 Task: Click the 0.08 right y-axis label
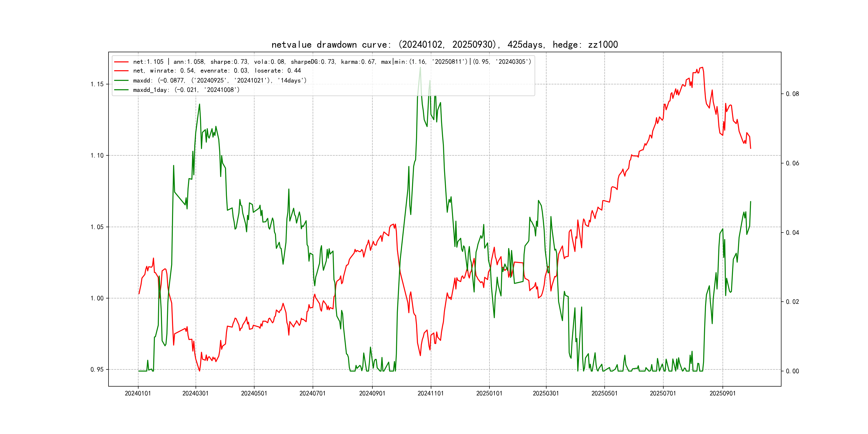[792, 94]
